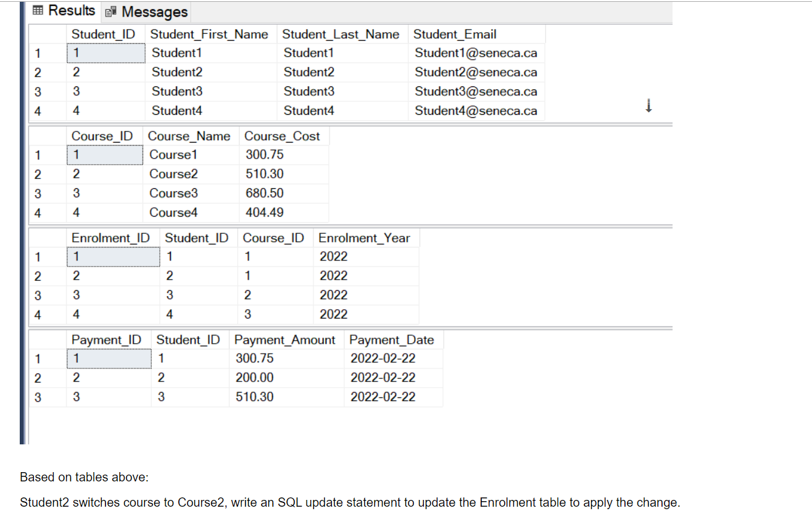The image size is (812, 532).
Task: Select the Payment_ID column header
Action: (x=109, y=339)
